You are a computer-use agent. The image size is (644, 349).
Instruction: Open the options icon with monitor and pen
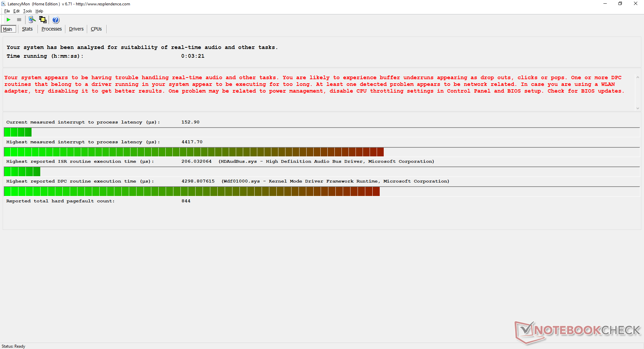[x=32, y=20]
